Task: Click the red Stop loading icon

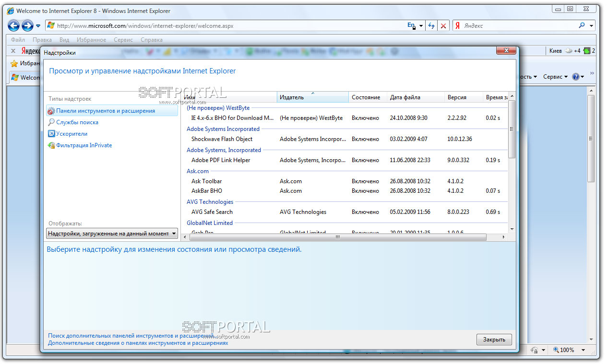Action: pos(443,26)
